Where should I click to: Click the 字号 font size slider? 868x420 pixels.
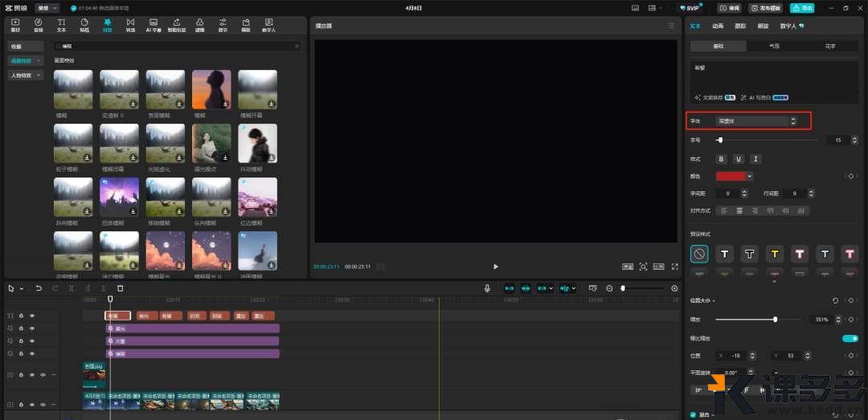(x=767, y=141)
